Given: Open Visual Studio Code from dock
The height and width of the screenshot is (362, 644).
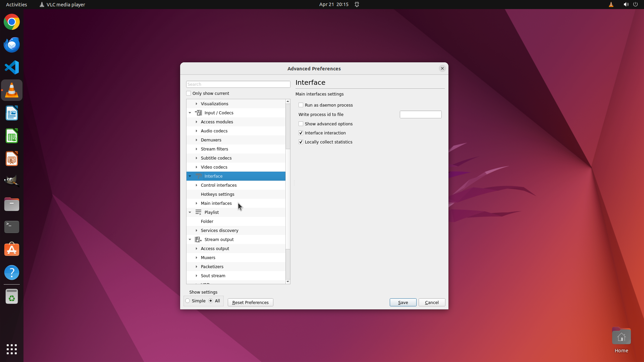Looking at the screenshot, I should pyautogui.click(x=12, y=67).
